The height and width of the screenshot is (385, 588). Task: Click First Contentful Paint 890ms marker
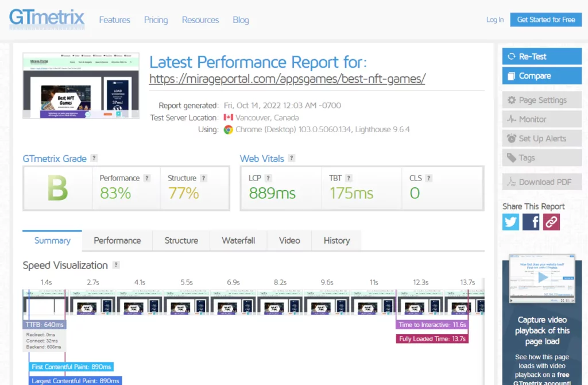pos(71,367)
